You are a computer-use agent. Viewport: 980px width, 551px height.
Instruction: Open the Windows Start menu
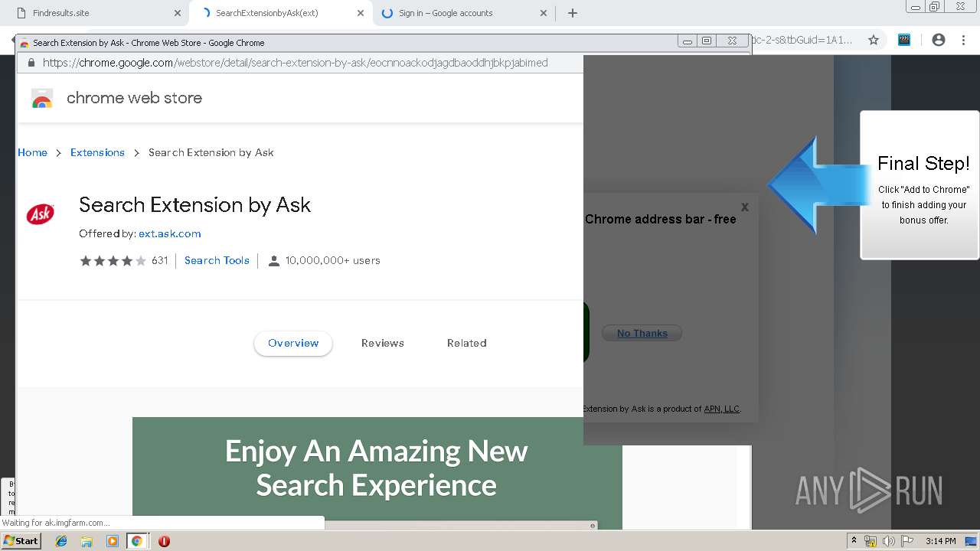coord(21,541)
